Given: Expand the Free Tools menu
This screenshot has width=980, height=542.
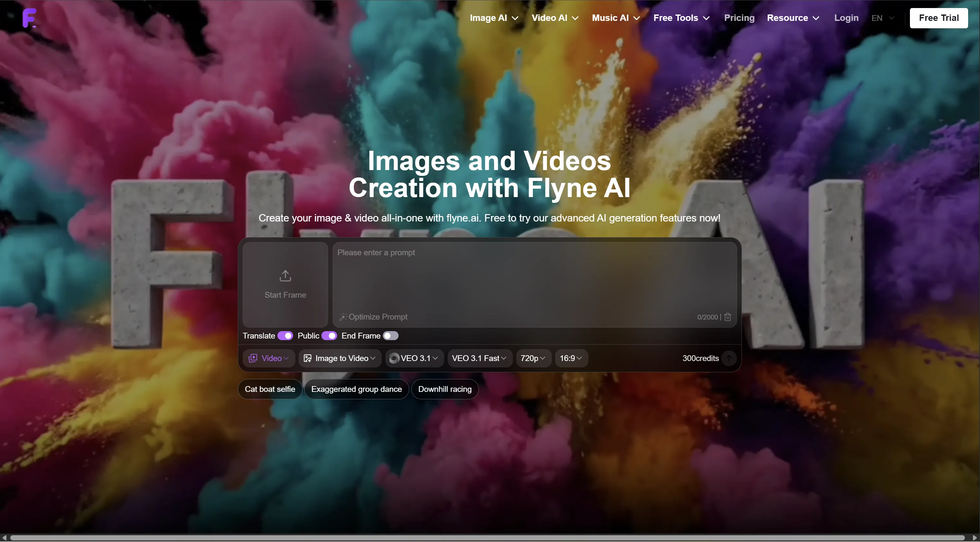Looking at the screenshot, I should (681, 18).
